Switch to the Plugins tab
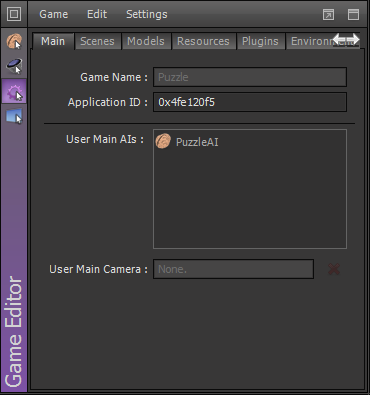 click(x=260, y=41)
